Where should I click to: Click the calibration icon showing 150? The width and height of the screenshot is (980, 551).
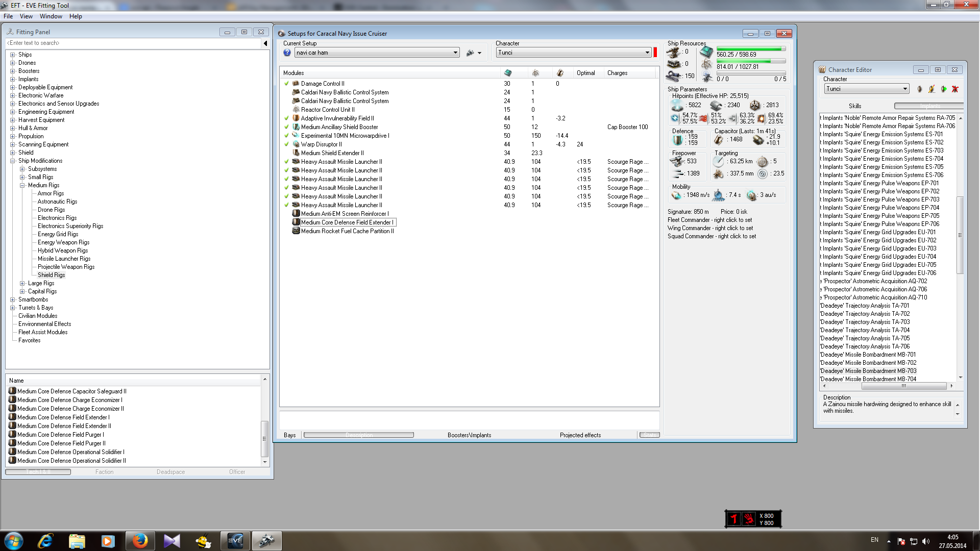click(674, 77)
